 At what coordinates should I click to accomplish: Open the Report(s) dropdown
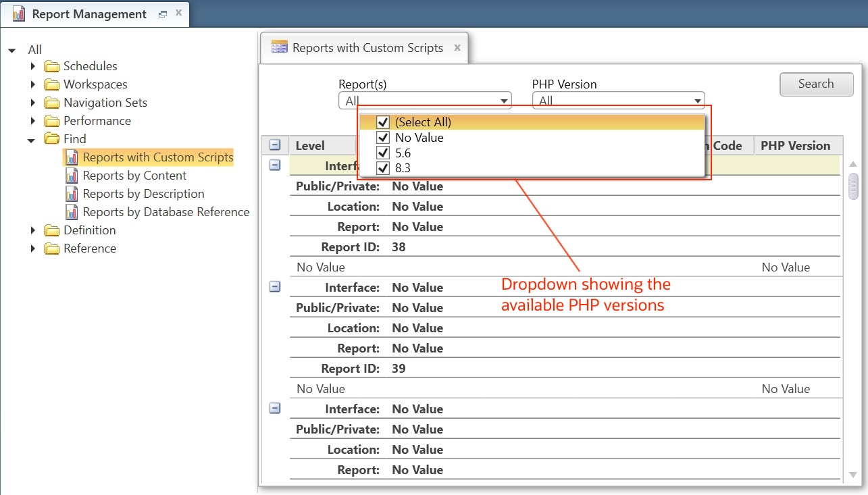425,101
